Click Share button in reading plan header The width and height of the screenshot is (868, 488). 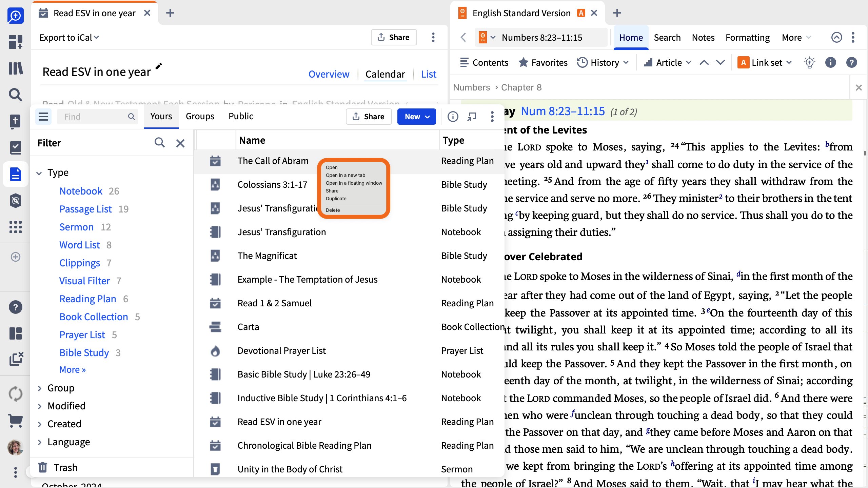394,37
